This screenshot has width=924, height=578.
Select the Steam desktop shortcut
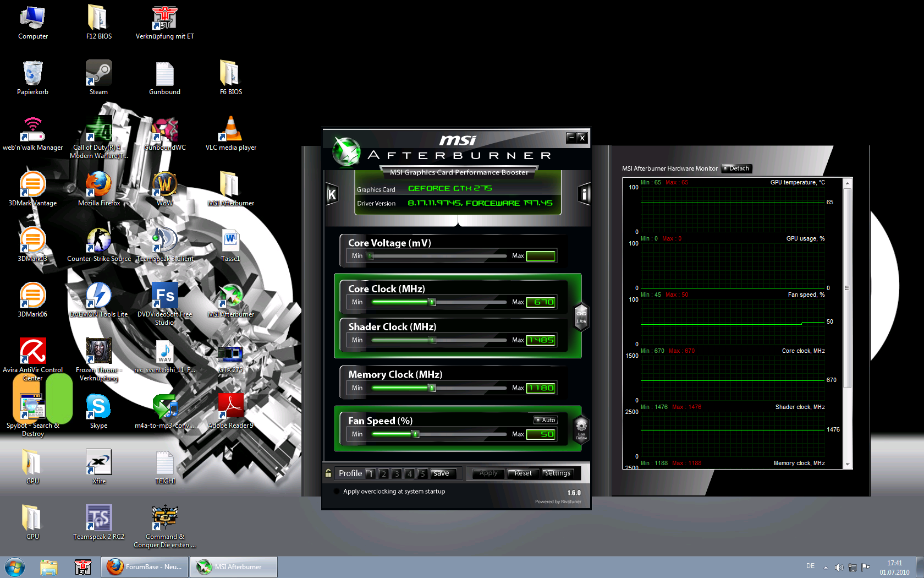(x=99, y=78)
